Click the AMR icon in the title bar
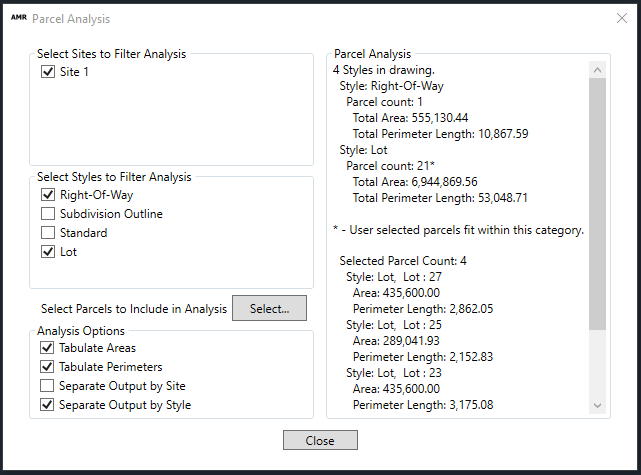The image size is (641, 475). point(17,18)
